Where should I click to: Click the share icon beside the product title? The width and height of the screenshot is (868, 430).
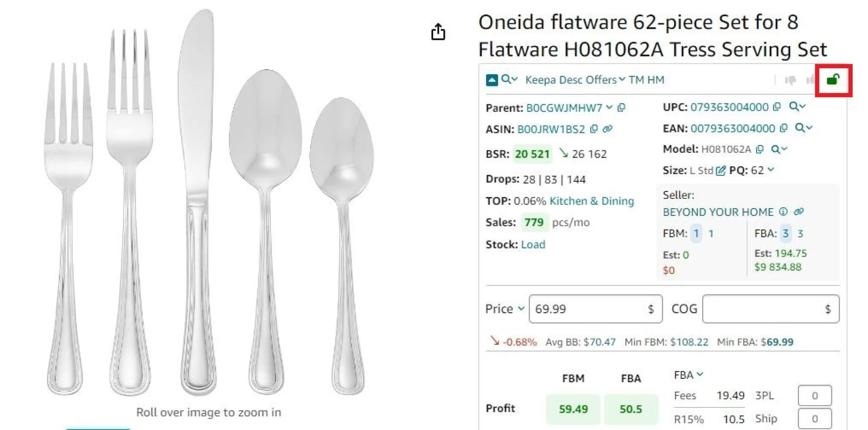click(438, 32)
